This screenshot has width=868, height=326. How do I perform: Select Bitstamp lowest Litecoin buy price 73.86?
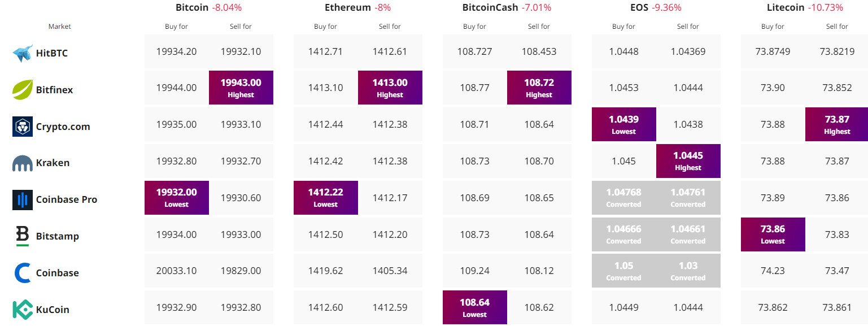(773, 234)
